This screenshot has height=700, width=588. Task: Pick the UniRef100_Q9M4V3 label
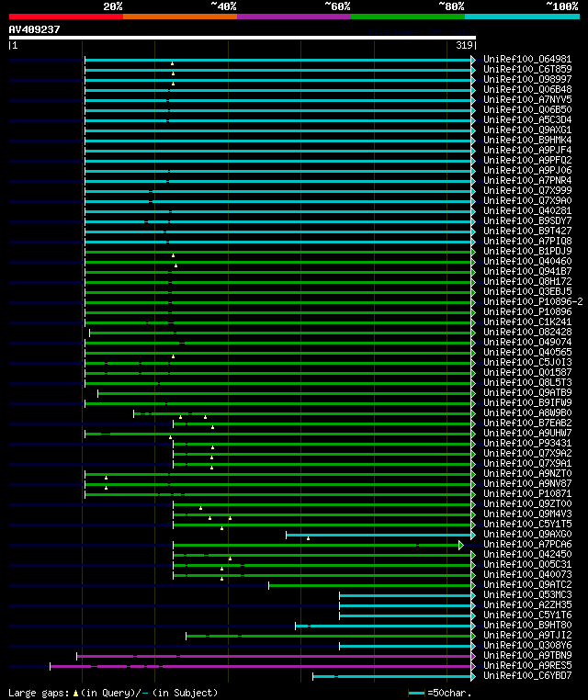[x=527, y=514]
